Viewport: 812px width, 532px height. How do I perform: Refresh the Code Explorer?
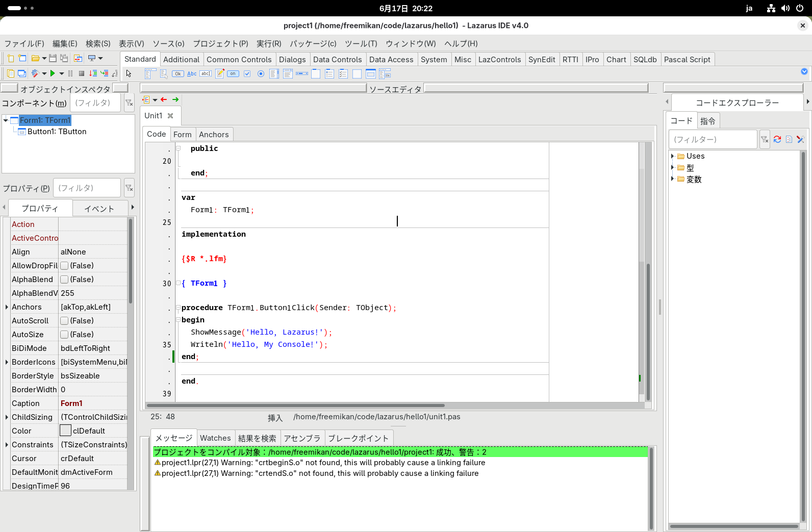click(x=777, y=139)
